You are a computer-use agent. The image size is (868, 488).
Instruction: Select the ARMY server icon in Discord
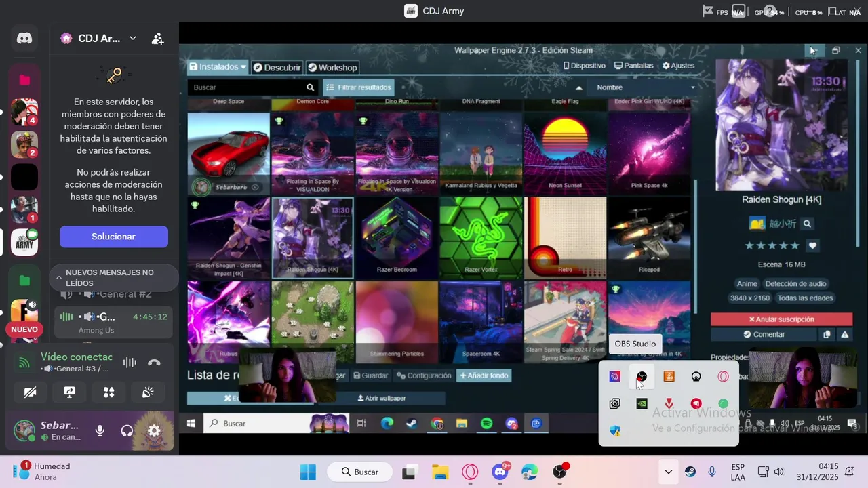coord(24,242)
